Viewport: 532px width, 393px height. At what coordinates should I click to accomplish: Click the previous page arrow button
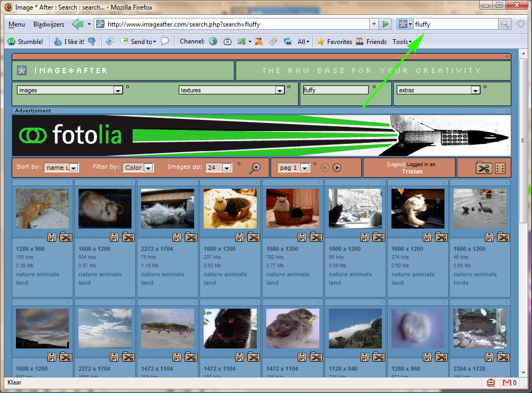click(325, 168)
